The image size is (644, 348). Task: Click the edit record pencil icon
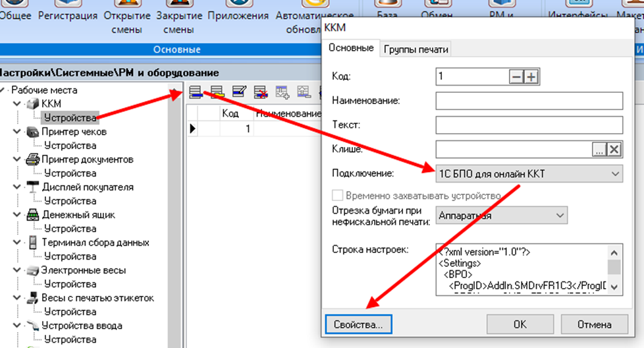[x=239, y=92]
